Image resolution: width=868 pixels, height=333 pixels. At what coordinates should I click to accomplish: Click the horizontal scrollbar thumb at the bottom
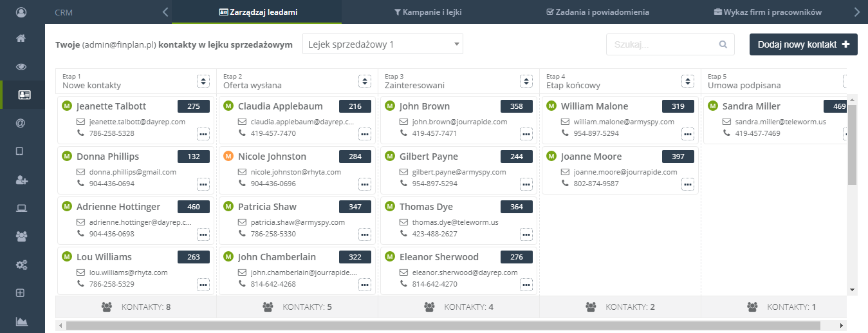point(443,325)
